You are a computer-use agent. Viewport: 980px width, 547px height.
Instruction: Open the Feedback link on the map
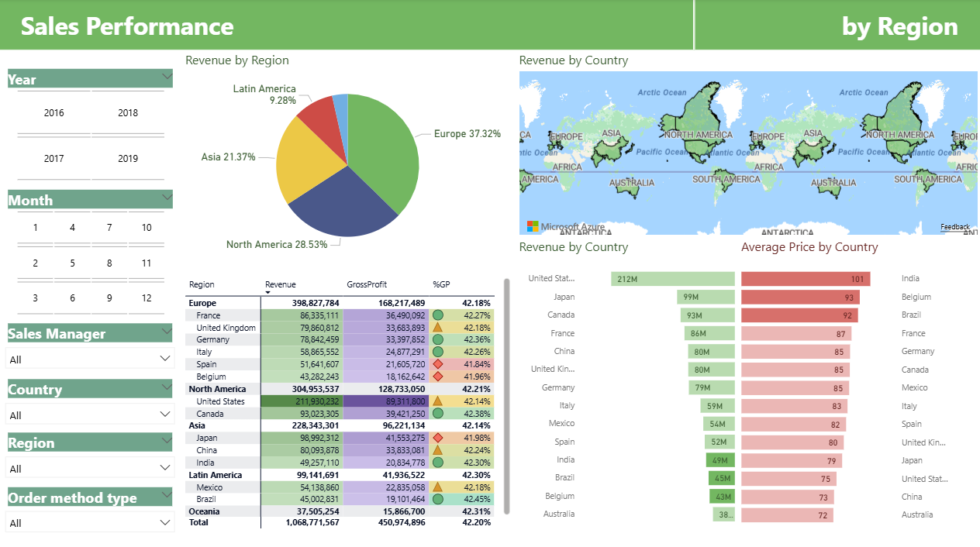pos(955,227)
